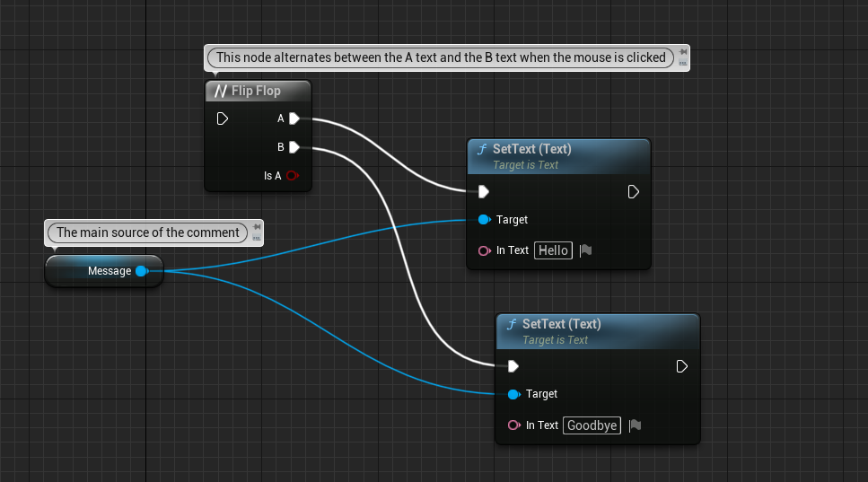Image resolution: width=868 pixels, height=482 pixels.
Task: Click the Is A boolean output pin
Action: [x=293, y=175]
